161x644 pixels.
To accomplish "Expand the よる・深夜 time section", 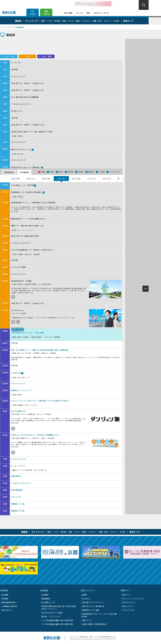I will 46,57.
